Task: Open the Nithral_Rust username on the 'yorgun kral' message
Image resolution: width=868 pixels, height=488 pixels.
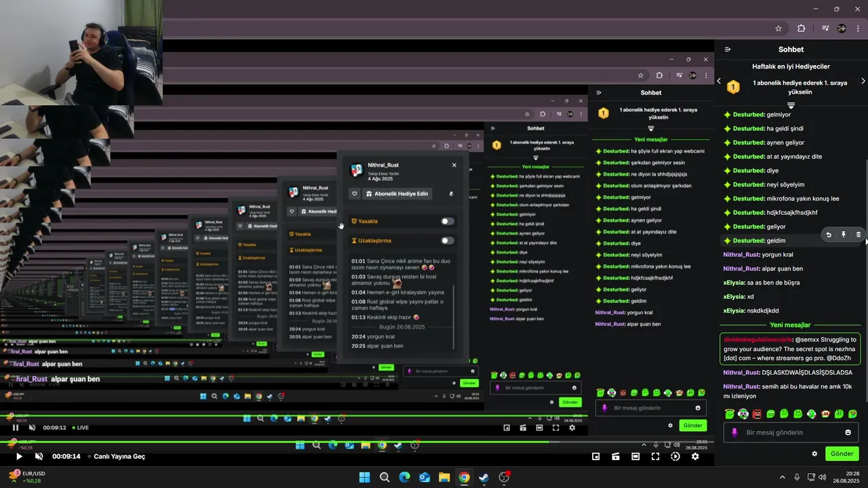Action: (741, 255)
